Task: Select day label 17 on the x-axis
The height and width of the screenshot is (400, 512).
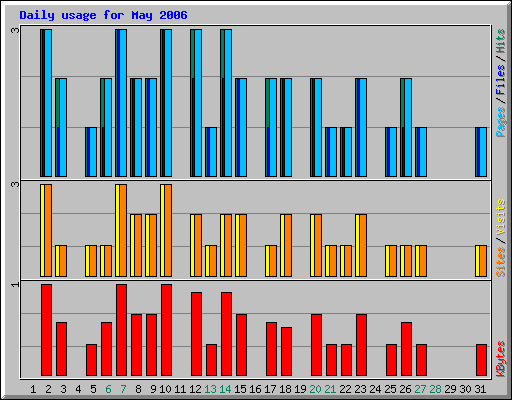Action: point(270,389)
